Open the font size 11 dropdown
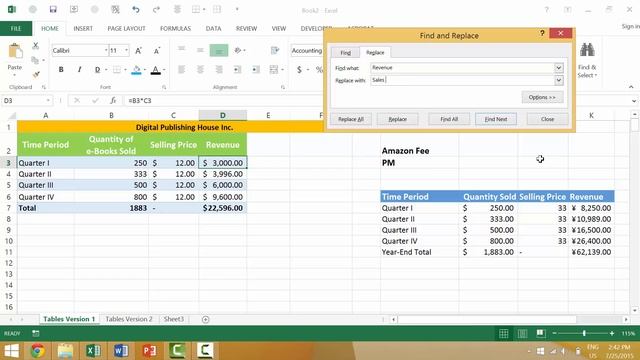 click(127, 50)
